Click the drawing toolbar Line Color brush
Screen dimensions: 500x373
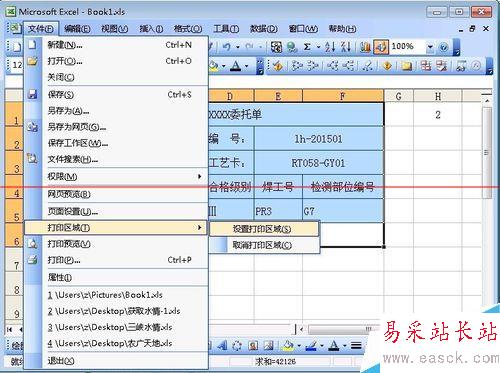(311, 346)
